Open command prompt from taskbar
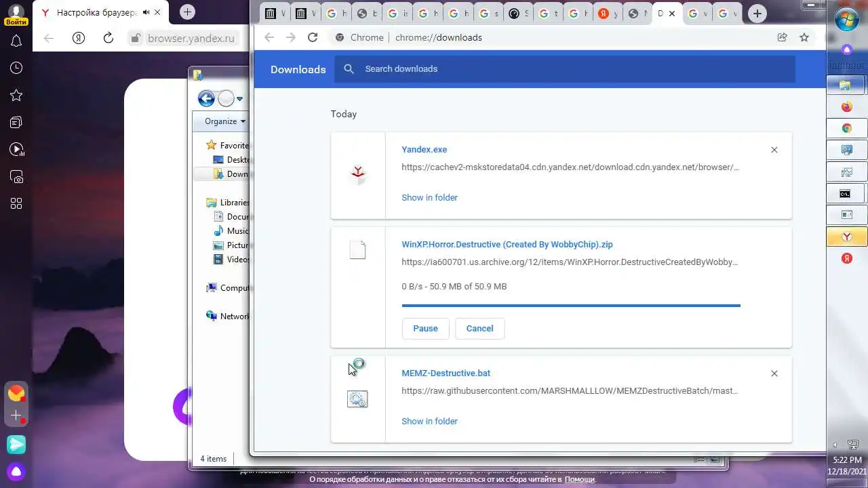The width and height of the screenshot is (868, 488). [x=846, y=193]
